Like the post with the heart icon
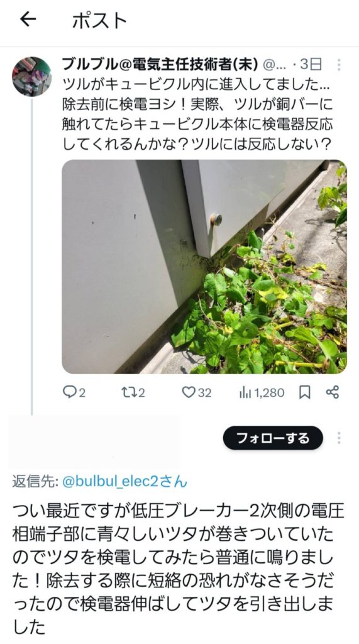The width and height of the screenshot is (359, 644). [188, 392]
